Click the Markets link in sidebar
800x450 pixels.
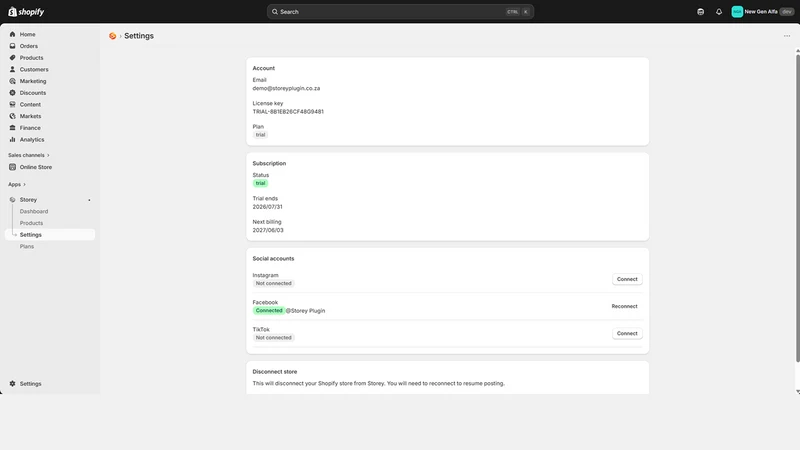30,116
